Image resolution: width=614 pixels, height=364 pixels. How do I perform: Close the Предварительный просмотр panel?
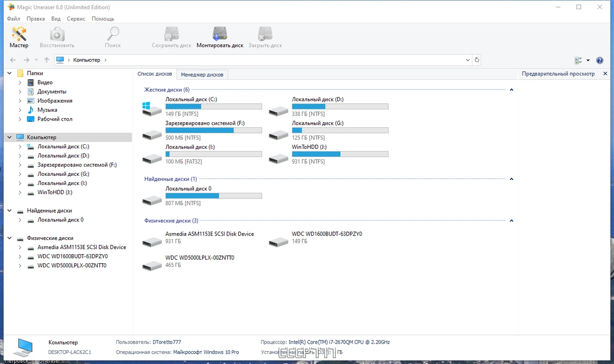tap(605, 74)
